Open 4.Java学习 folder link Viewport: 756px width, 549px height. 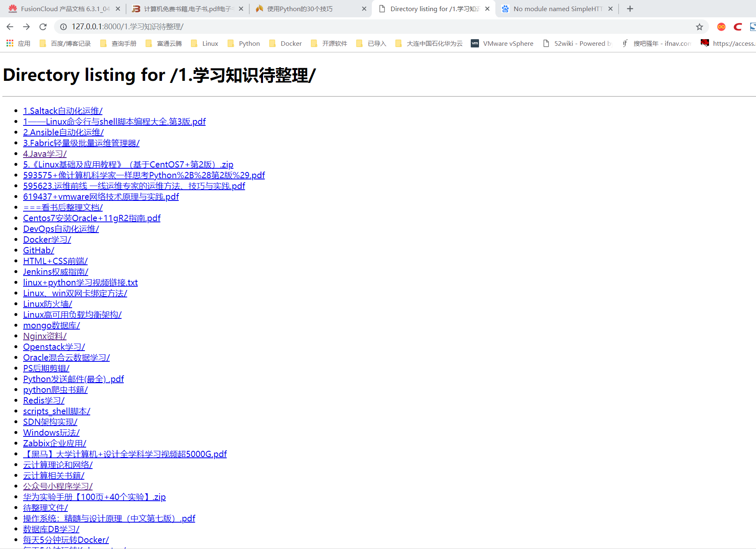tap(45, 154)
